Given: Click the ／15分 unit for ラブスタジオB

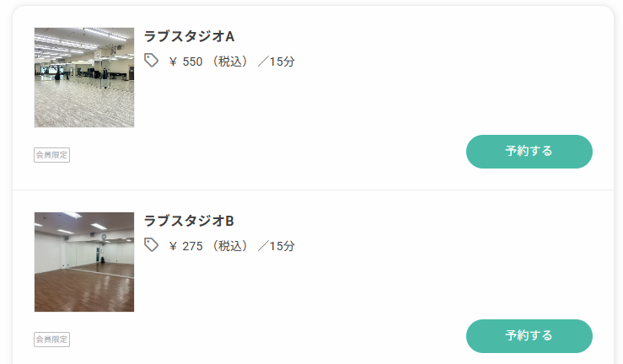Looking at the screenshot, I should [x=277, y=246].
